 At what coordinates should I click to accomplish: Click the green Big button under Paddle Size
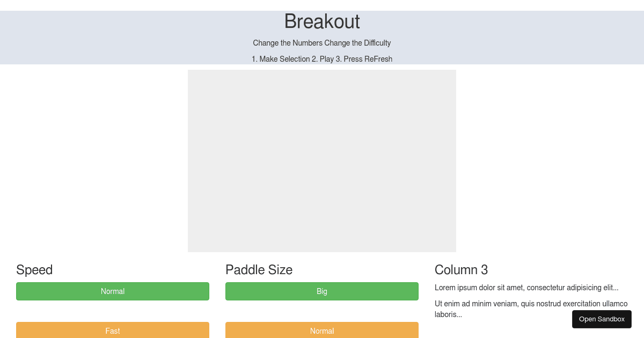[322, 291]
